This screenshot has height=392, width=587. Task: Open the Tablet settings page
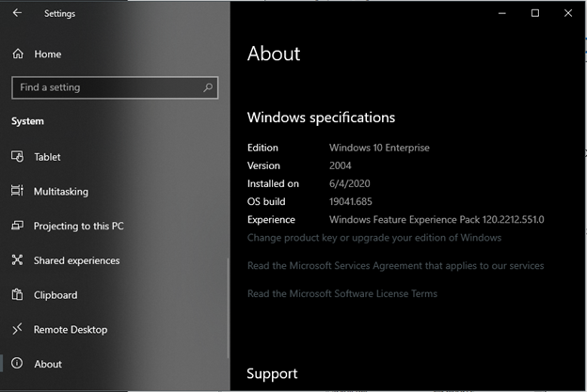(47, 157)
